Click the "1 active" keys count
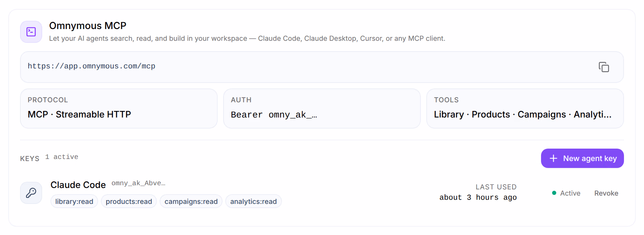The height and width of the screenshot is (235, 644). (x=62, y=157)
